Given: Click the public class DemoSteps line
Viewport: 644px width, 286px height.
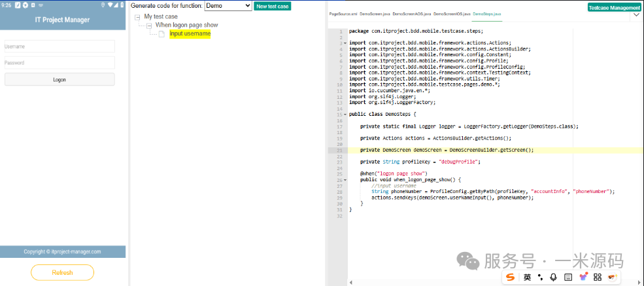Looking at the screenshot, I should [382, 115].
